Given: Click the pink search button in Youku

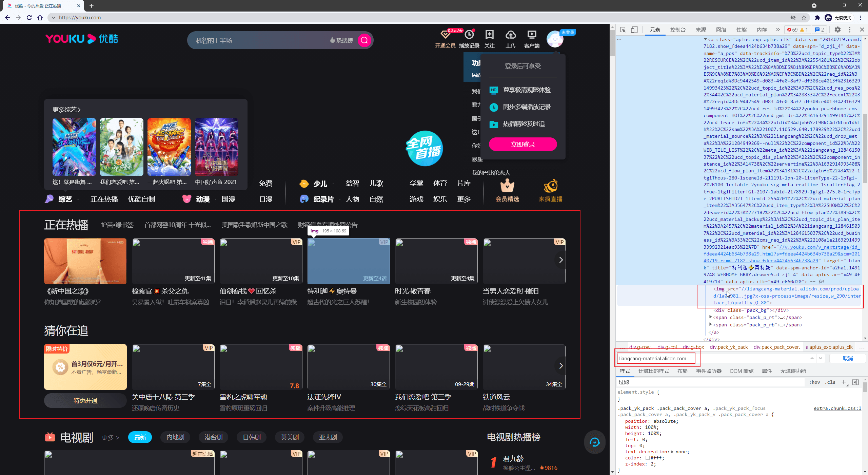Looking at the screenshot, I should tap(364, 40).
